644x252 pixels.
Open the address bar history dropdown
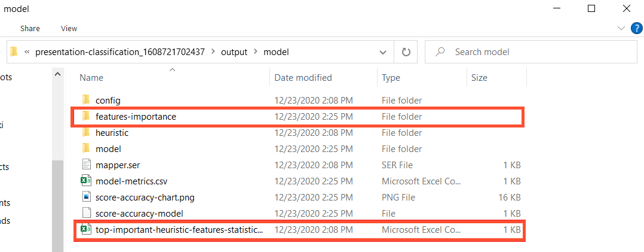pos(383,52)
